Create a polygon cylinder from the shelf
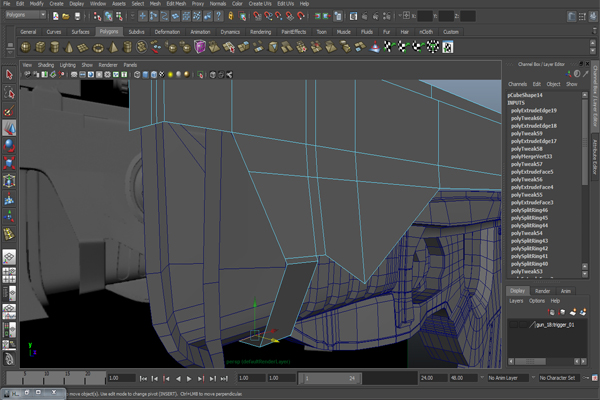The image size is (600, 400). (x=55, y=47)
